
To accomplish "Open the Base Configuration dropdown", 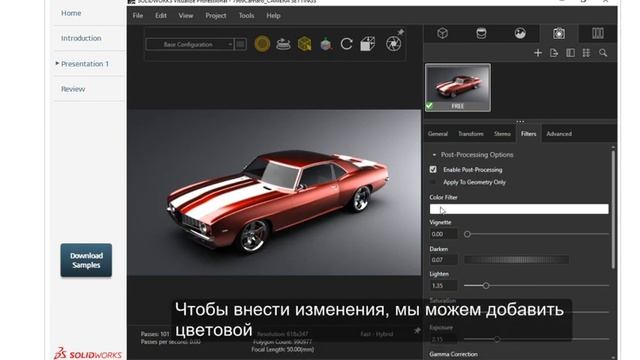I will 190,44.
